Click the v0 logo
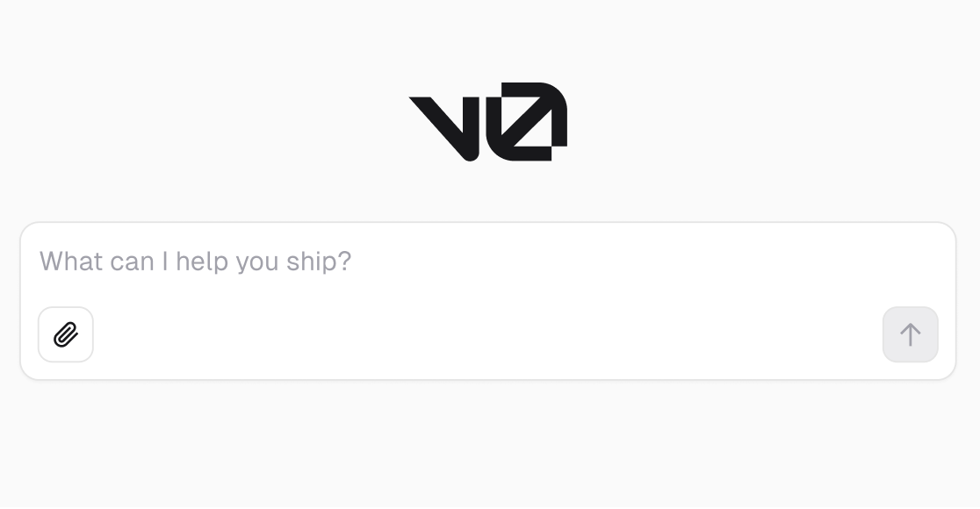Viewport: 980px width, 509px height. (488, 121)
